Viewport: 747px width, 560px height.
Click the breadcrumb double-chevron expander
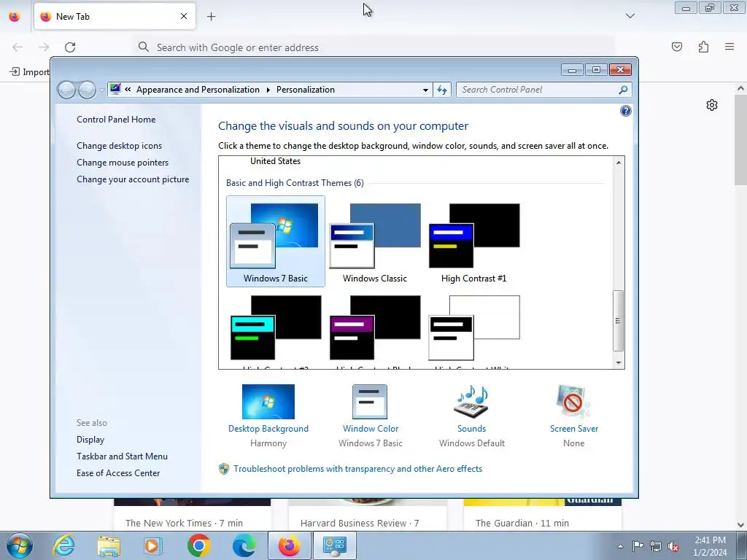pyautogui.click(x=128, y=89)
